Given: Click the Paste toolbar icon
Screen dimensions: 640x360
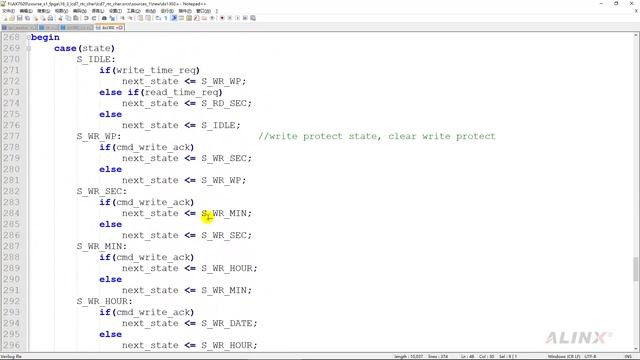Looking at the screenshot, I should [x=76, y=18].
